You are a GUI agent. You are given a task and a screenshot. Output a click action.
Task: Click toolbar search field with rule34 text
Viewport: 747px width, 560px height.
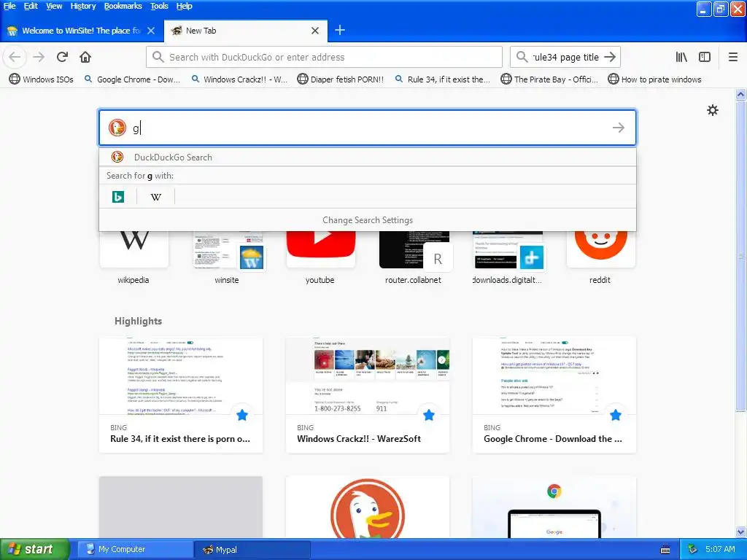coord(565,57)
